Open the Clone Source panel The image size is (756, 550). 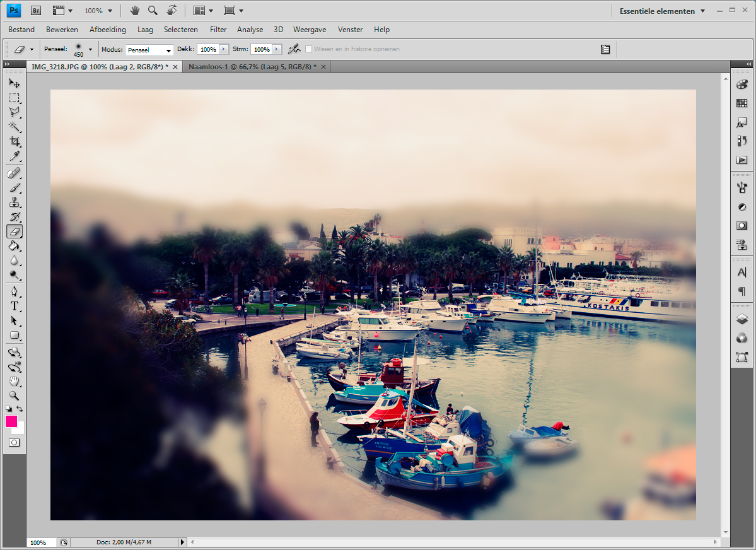742,245
